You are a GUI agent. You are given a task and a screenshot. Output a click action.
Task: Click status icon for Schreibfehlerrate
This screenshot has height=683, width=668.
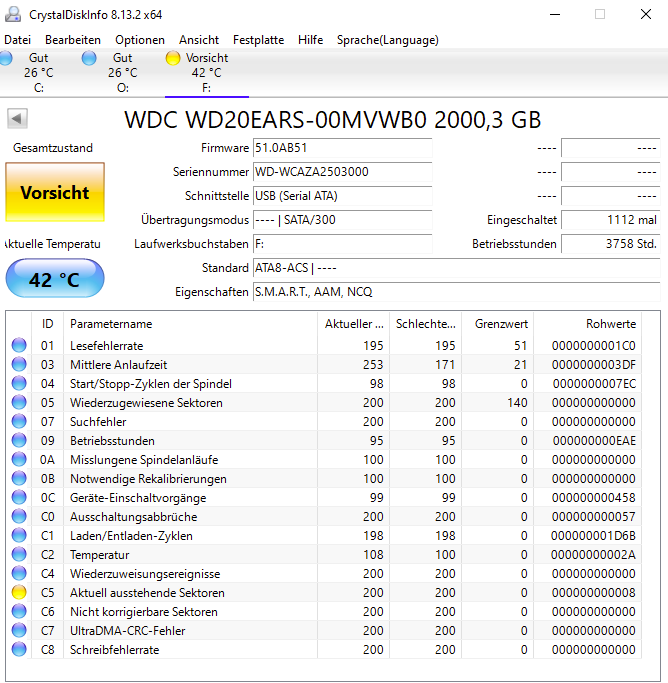[19, 649]
